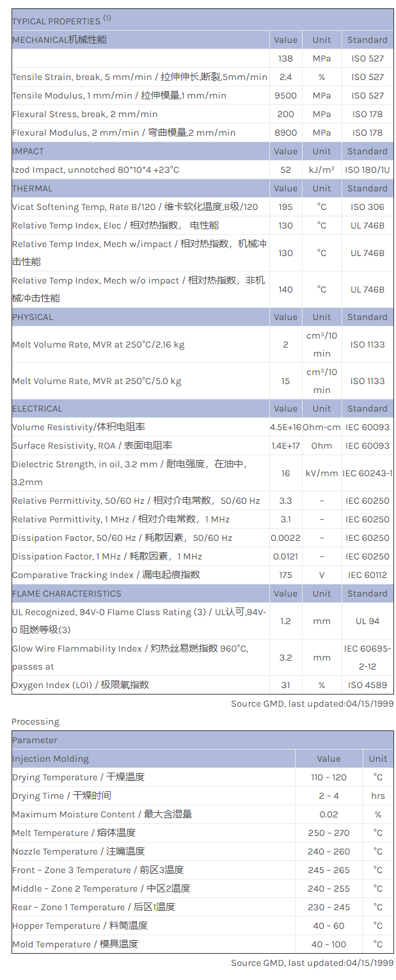Select the Volume Resistivity 4.5E+16 value
The height and width of the screenshot is (980, 396).
click(x=285, y=427)
